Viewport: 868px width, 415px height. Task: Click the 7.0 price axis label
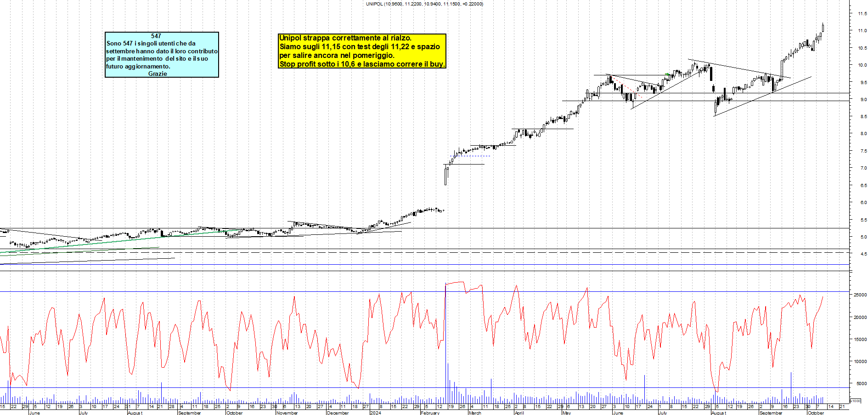click(x=863, y=168)
